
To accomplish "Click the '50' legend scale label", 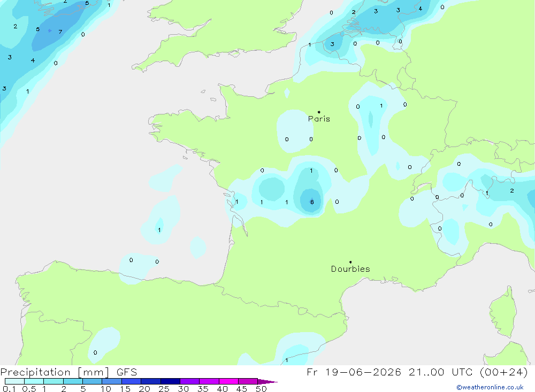I will (x=262, y=389).
